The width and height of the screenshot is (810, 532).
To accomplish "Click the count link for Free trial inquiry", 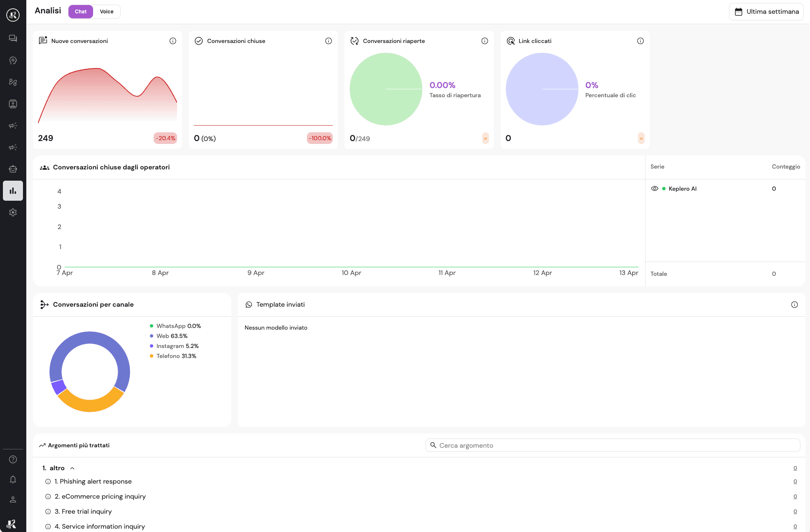I will (795, 512).
